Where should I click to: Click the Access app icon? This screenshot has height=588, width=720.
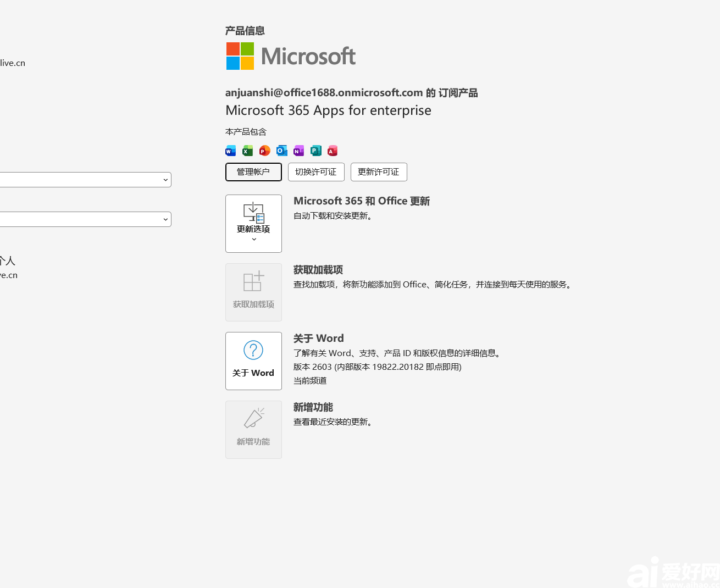click(x=333, y=151)
